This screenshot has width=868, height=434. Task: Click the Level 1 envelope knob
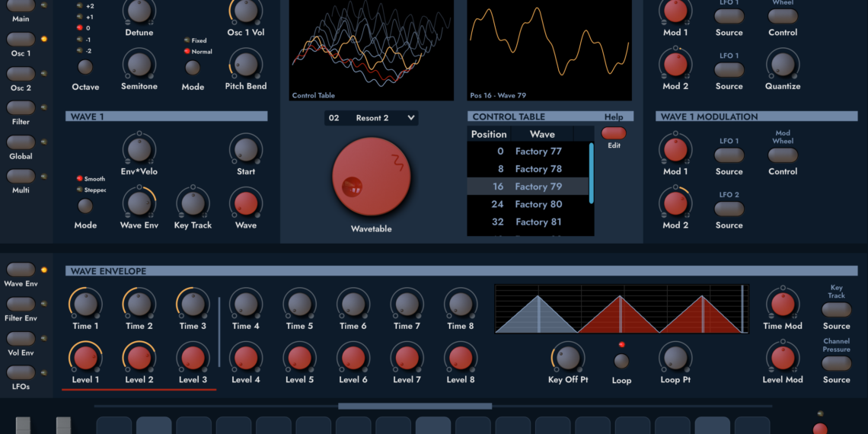tap(85, 357)
